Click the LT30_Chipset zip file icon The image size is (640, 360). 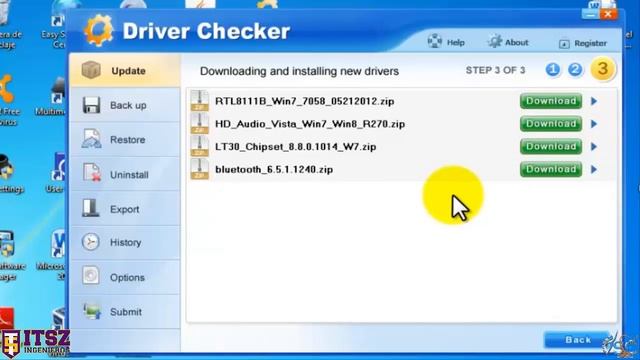[x=200, y=147]
